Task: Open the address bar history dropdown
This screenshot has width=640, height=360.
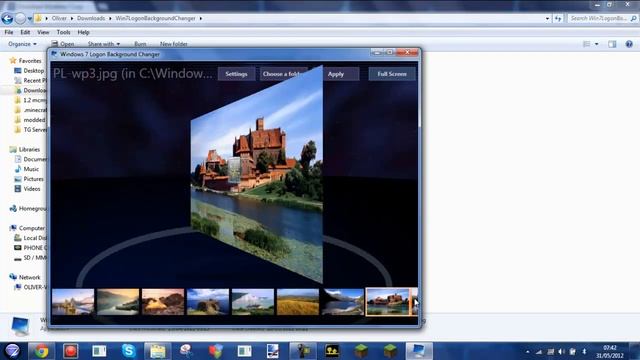Action: [x=547, y=18]
